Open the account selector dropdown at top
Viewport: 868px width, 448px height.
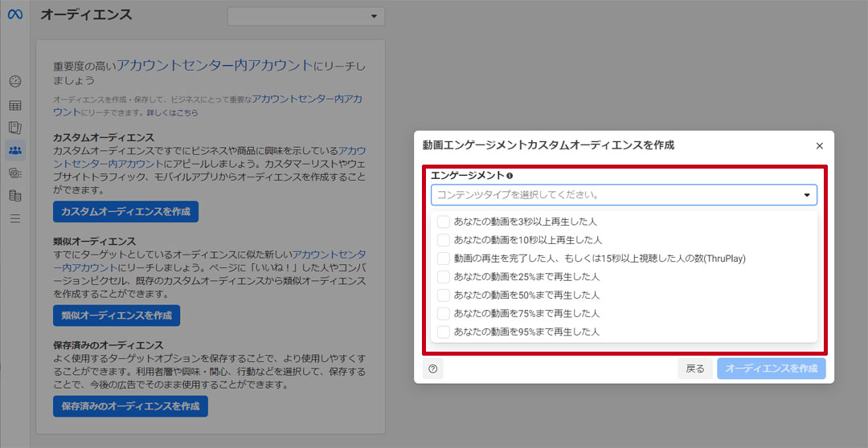pos(306,16)
